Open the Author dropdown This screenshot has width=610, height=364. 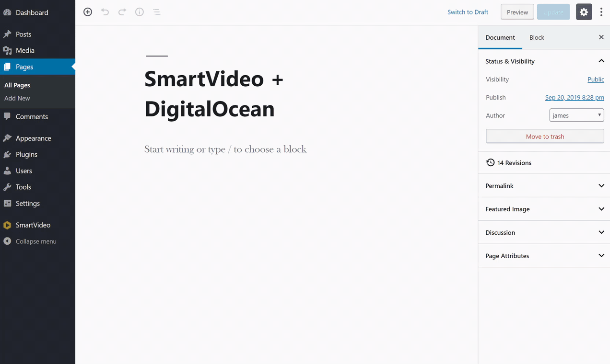click(576, 115)
